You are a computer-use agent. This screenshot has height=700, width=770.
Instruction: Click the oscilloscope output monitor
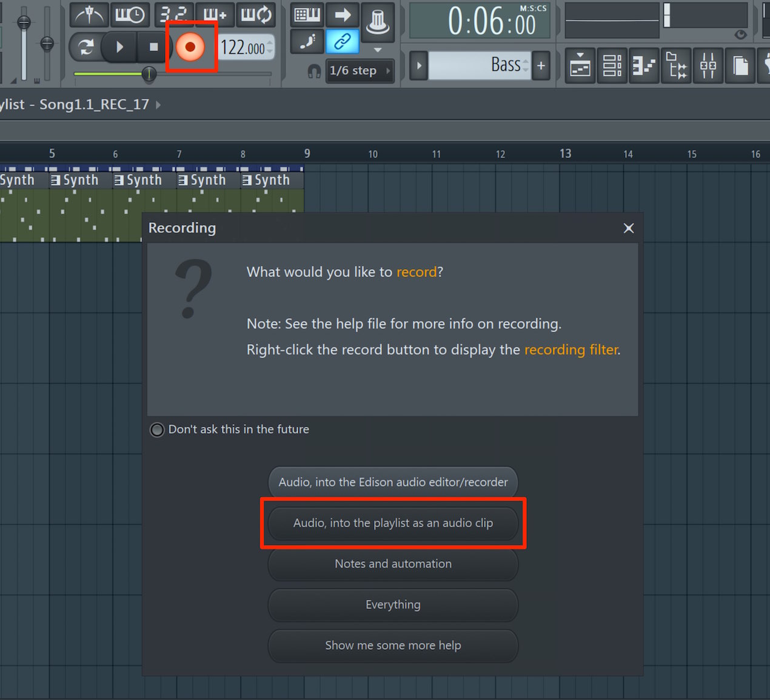(612, 21)
